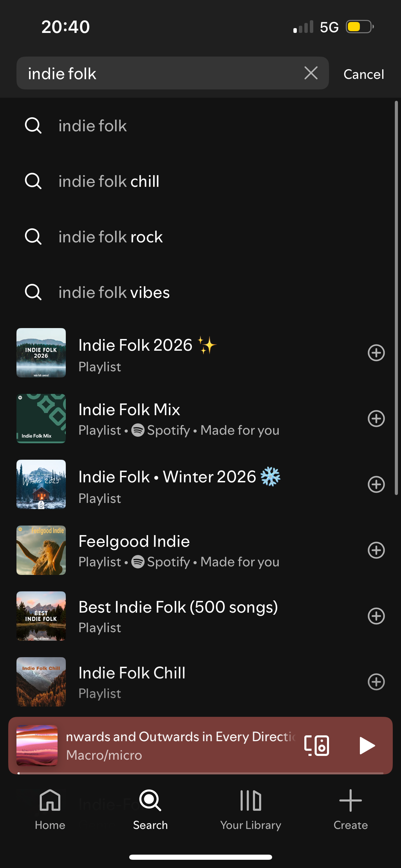401x868 pixels.
Task: Tap the Create plus tab
Action: tap(350, 810)
